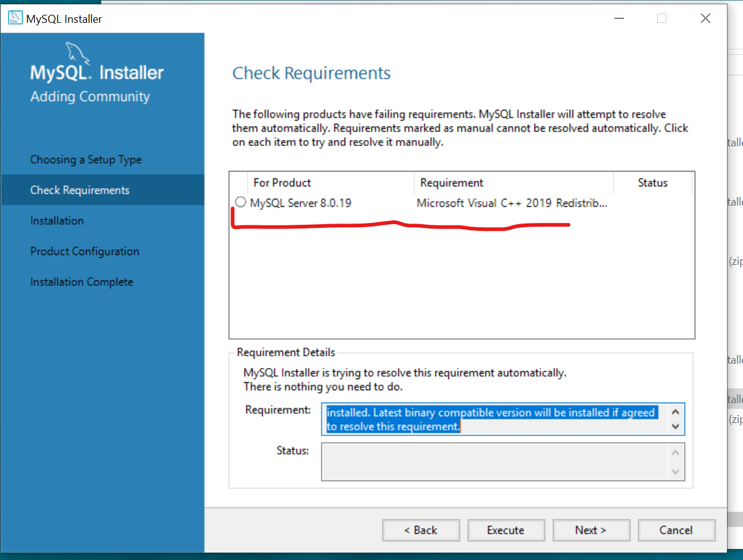Open the Installation Complete step
Viewport: 743px width, 560px height.
(82, 282)
